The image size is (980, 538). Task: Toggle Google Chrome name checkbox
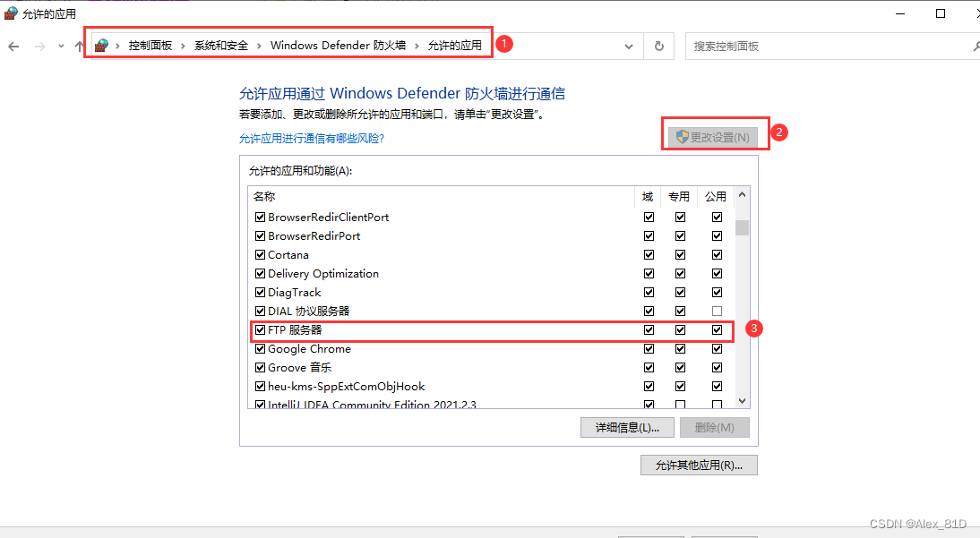coord(260,348)
